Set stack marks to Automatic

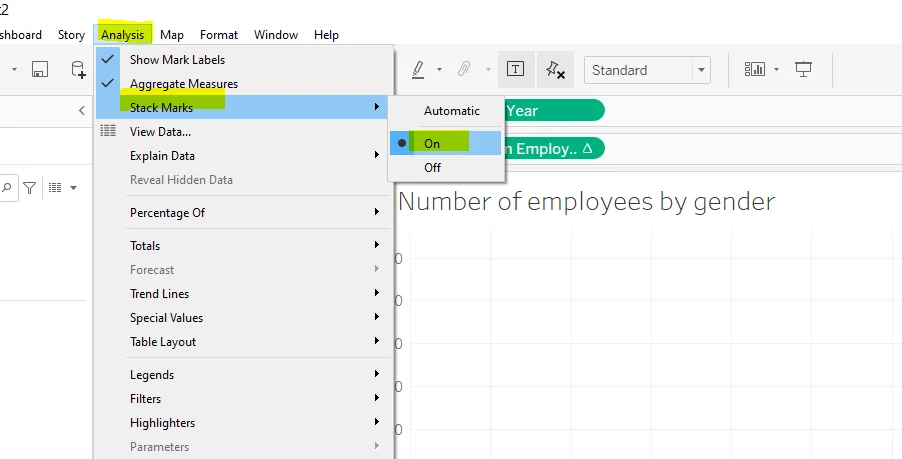click(451, 111)
